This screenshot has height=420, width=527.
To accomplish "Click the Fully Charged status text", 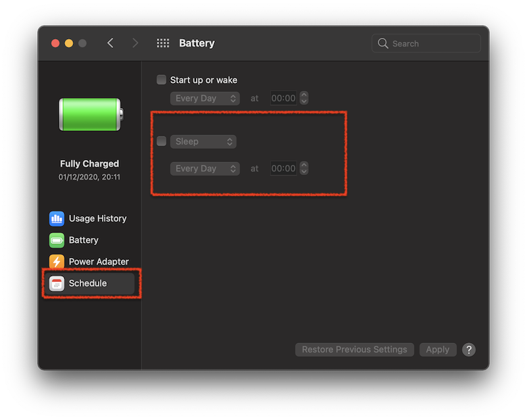I will coord(89,163).
